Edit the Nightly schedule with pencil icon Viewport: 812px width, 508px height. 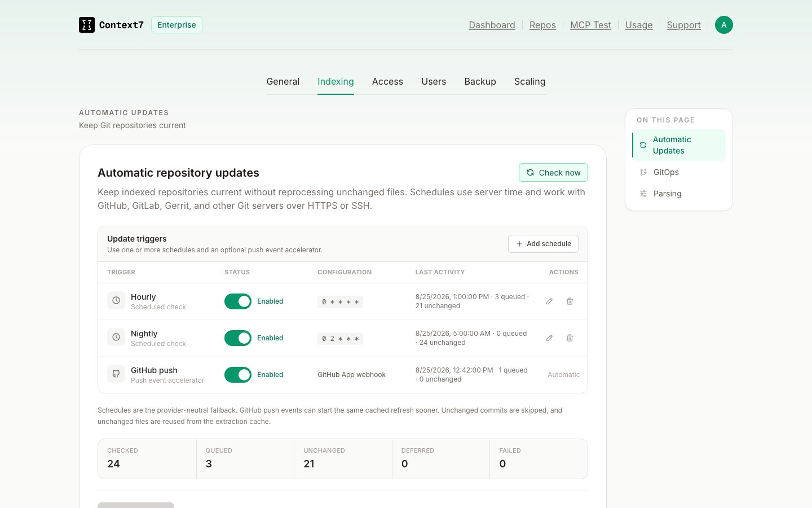click(549, 338)
